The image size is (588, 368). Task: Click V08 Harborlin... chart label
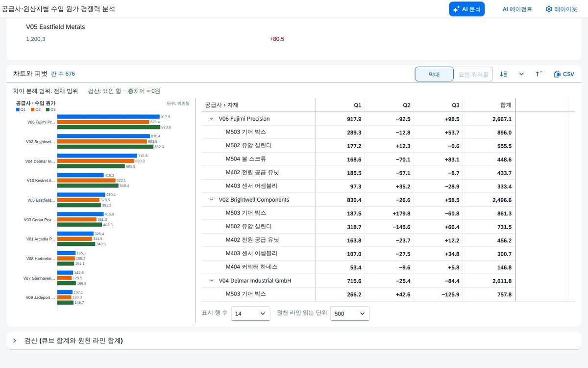pyautogui.click(x=41, y=259)
